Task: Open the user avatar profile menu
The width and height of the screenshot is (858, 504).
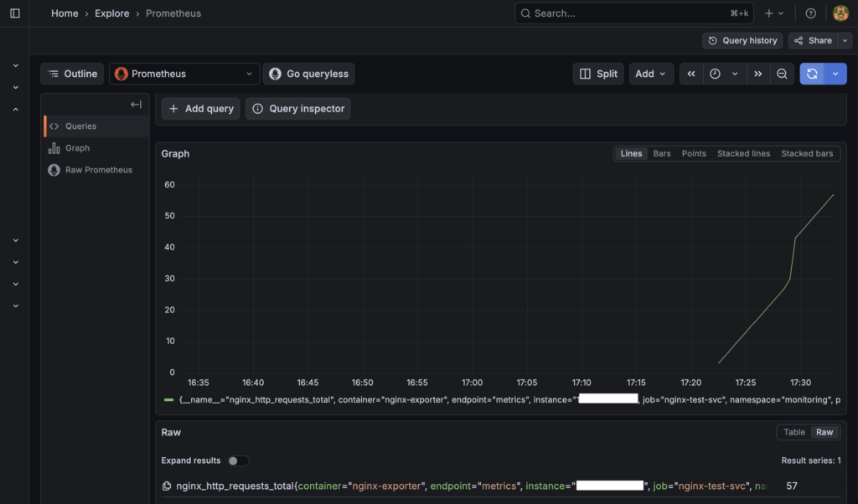Action: tap(840, 13)
